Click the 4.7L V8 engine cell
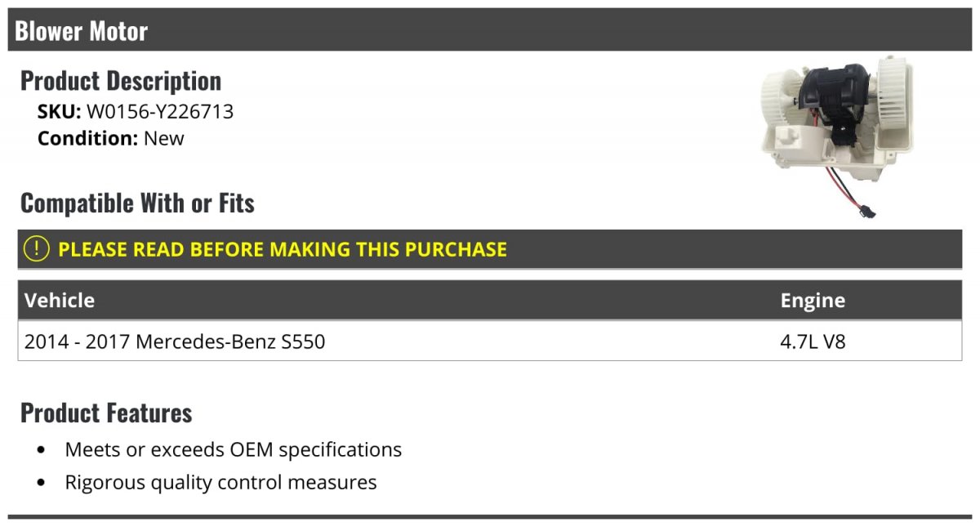This screenshot has width=980, height=527. [813, 342]
